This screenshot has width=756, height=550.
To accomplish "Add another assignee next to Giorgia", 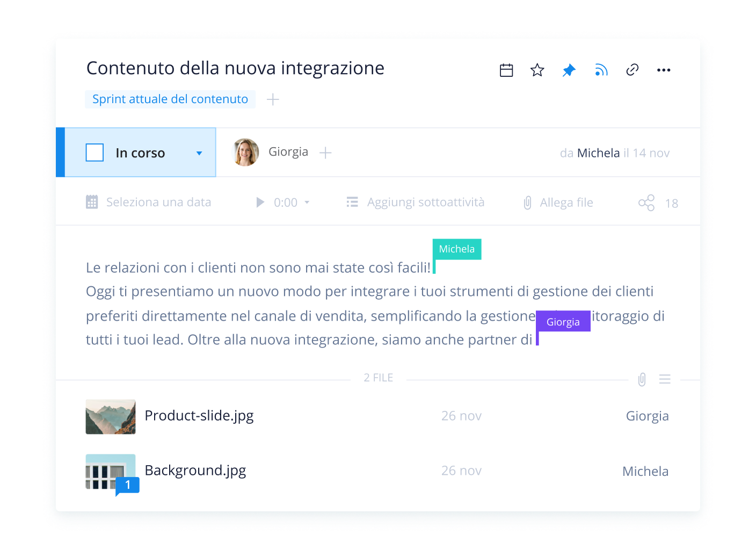I will (x=325, y=153).
